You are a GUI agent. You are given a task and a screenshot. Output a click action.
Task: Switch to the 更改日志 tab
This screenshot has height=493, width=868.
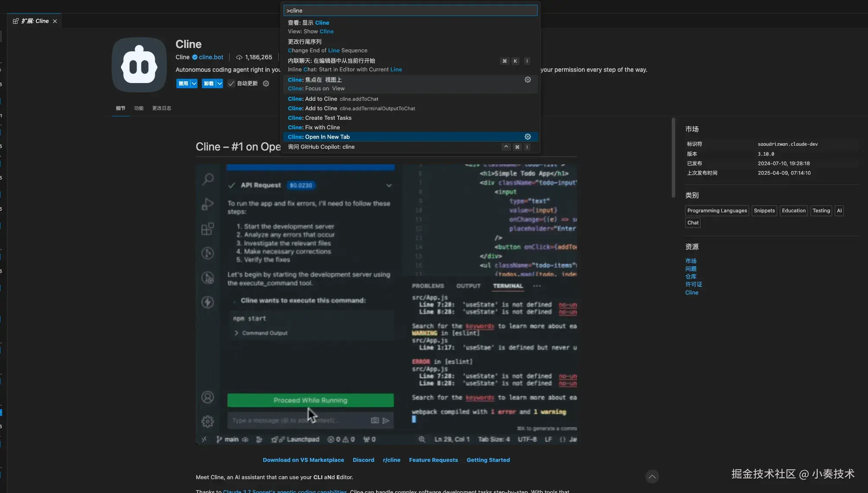pyautogui.click(x=162, y=108)
